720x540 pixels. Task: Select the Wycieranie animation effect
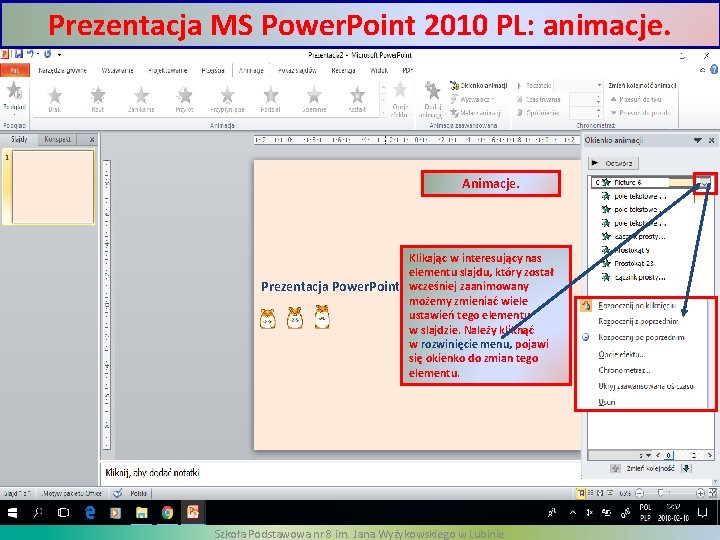pyautogui.click(x=314, y=100)
